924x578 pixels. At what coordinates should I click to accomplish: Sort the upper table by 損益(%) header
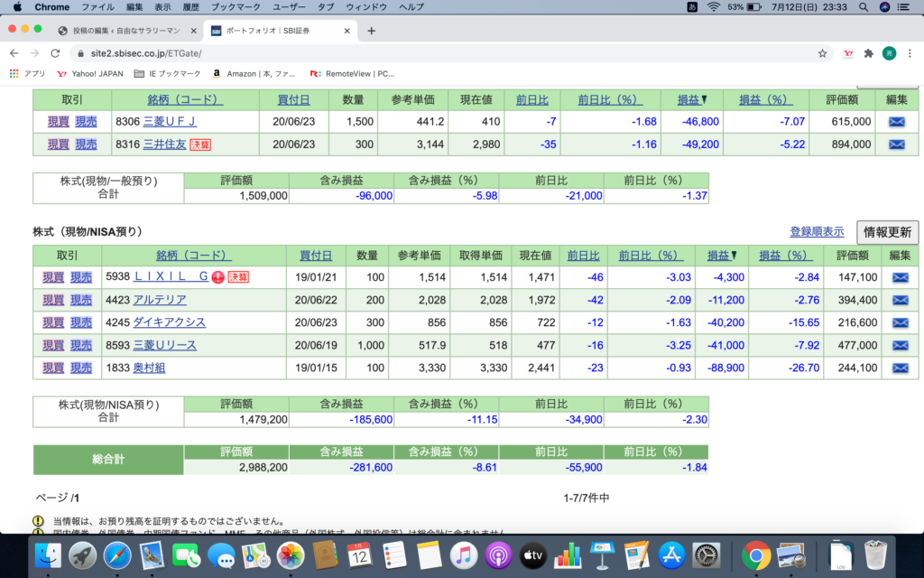766,100
